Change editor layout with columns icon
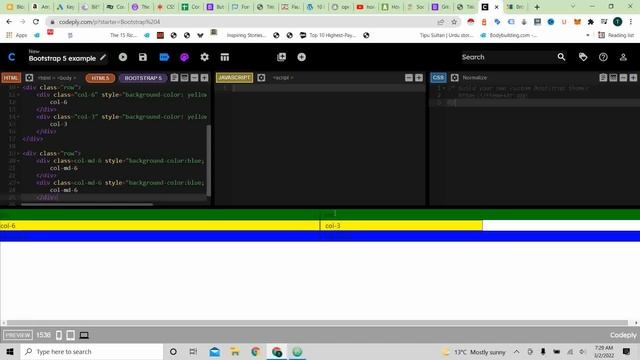Screen dimensions: 640x360 [224, 57]
